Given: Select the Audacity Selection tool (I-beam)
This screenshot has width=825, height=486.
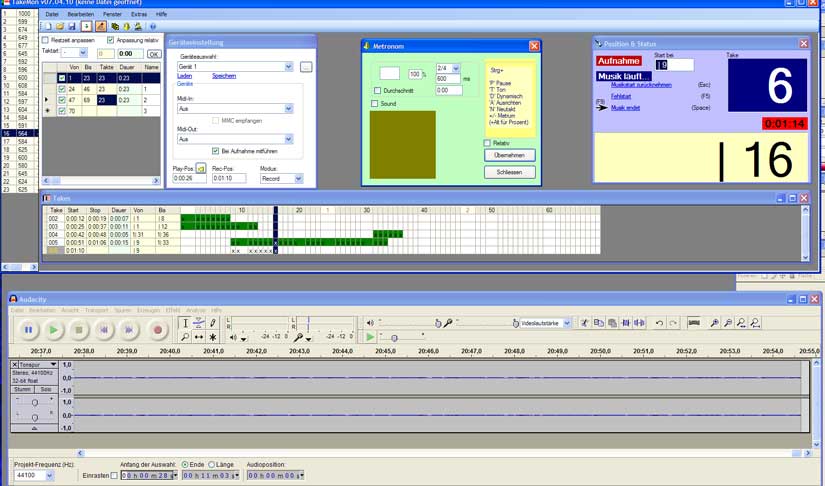Looking at the screenshot, I should [x=185, y=323].
